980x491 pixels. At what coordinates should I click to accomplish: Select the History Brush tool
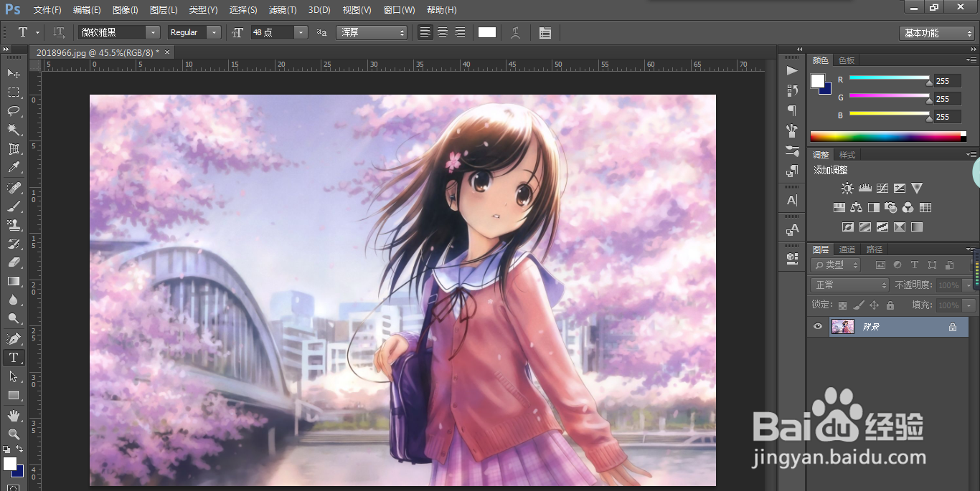click(x=14, y=244)
